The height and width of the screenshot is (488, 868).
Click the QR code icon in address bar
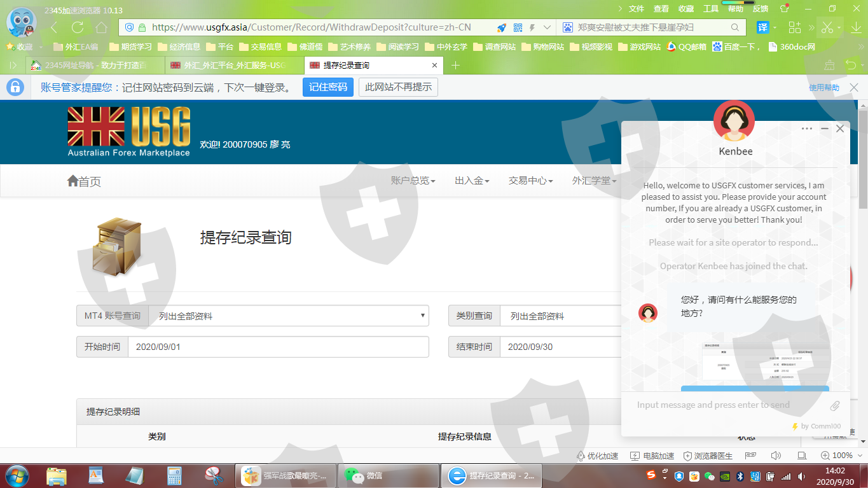(518, 27)
